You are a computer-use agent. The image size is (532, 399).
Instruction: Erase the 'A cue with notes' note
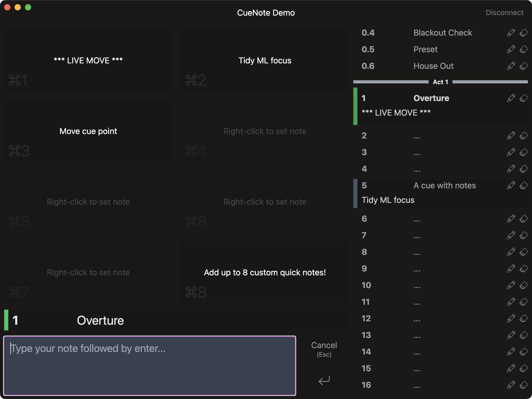(x=523, y=185)
